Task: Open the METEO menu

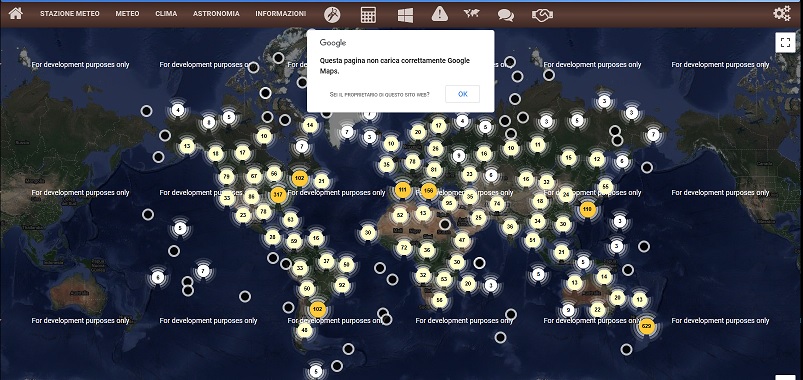Action: pos(127,14)
